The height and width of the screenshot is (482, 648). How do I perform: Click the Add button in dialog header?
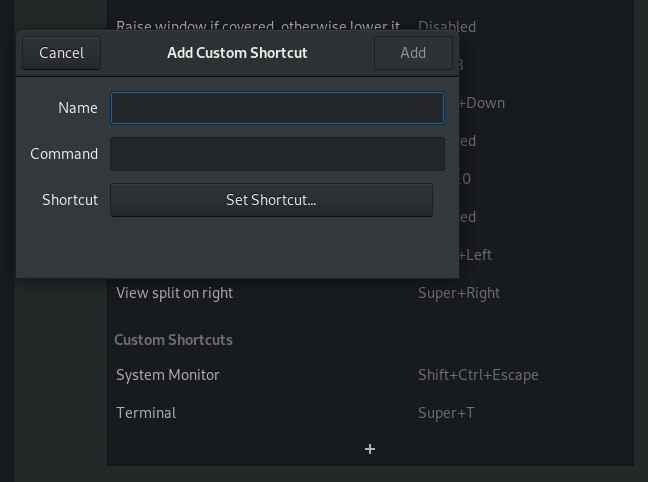coord(413,53)
